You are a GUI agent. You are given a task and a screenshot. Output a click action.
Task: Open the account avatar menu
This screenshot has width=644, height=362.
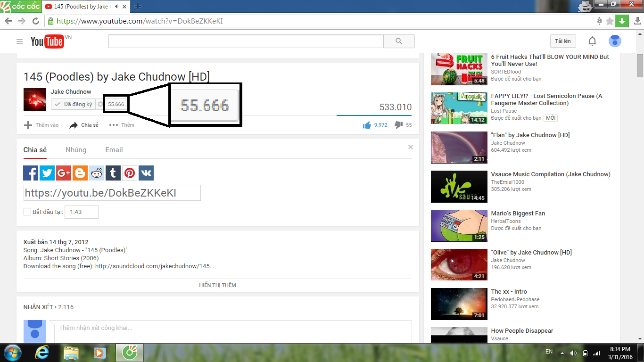pyautogui.click(x=615, y=41)
